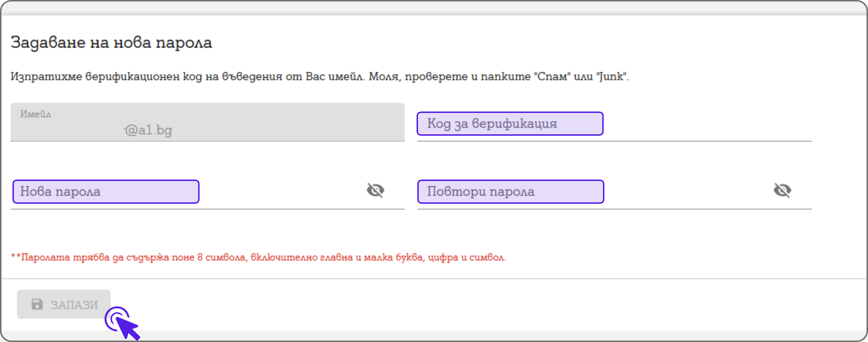Click the Задаване на нова парола heading
Image resolution: width=868 pixels, height=342 pixels.
pyautogui.click(x=111, y=43)
